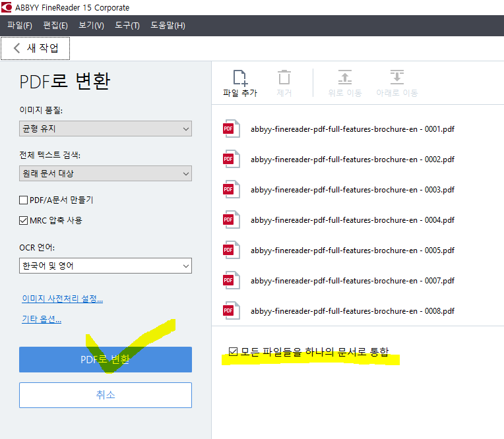Click the blue PDF로 변환 button

point(106,359)
